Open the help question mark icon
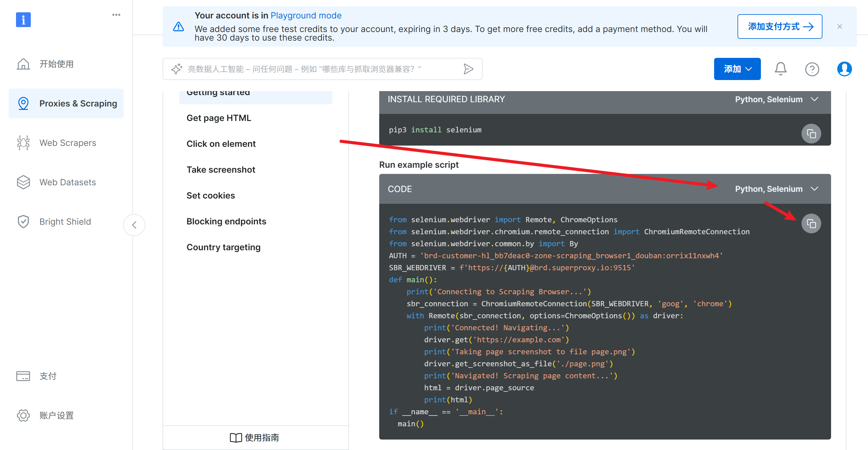This screenshot has width=868, height=450. click(x=812, y=69)
